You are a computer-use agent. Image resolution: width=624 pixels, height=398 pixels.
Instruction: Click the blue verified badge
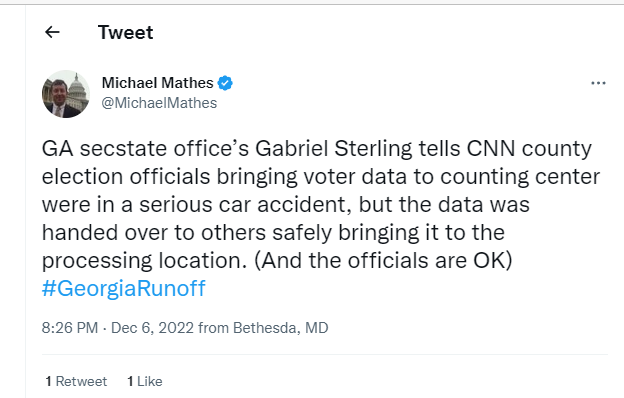[x=225, y=83]
